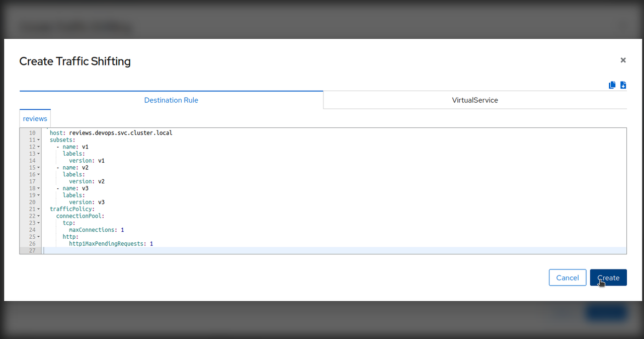The width and height of the screenshot is (644, 339).
Task: Click the Create button
Action: click(608, 278)
